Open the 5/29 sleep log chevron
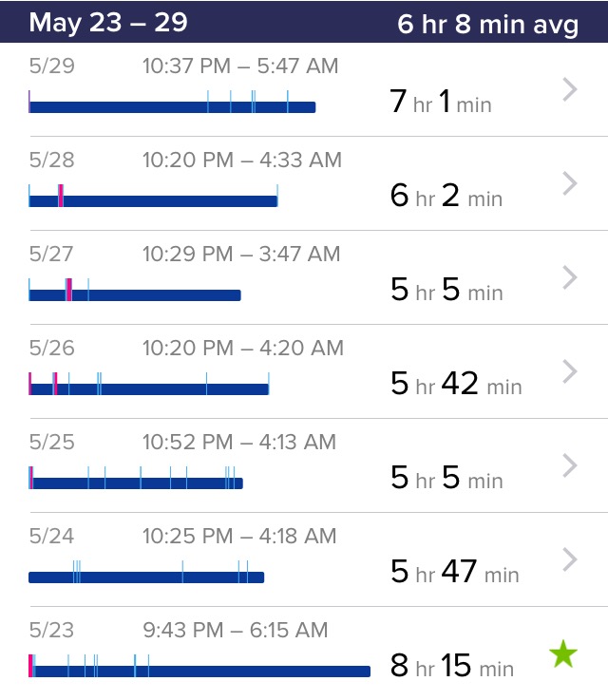 [570, 90]
